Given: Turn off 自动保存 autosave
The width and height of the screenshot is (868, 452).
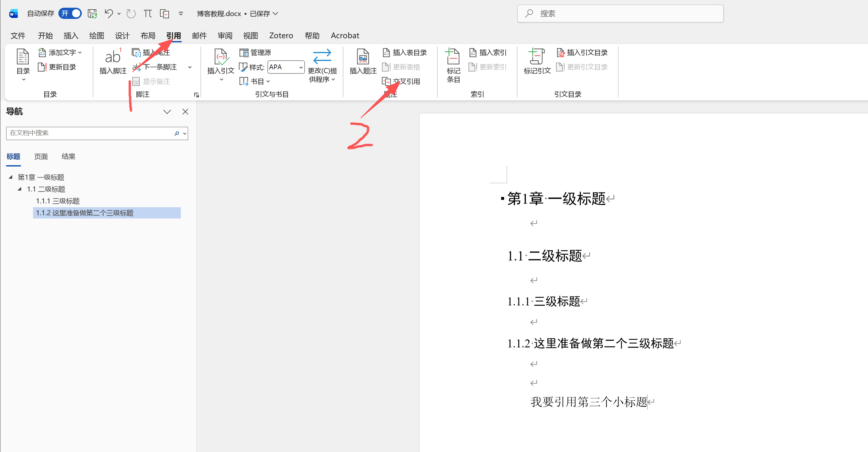Looking at the screenshot, I should (70, 13).
